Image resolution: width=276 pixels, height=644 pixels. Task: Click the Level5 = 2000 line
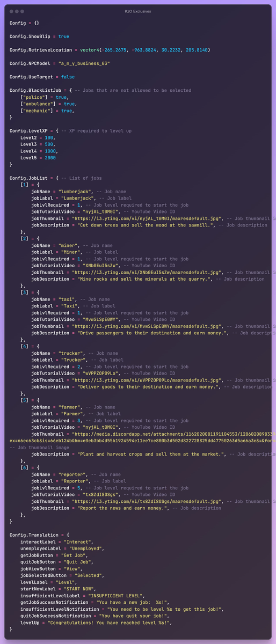point(38,158)
